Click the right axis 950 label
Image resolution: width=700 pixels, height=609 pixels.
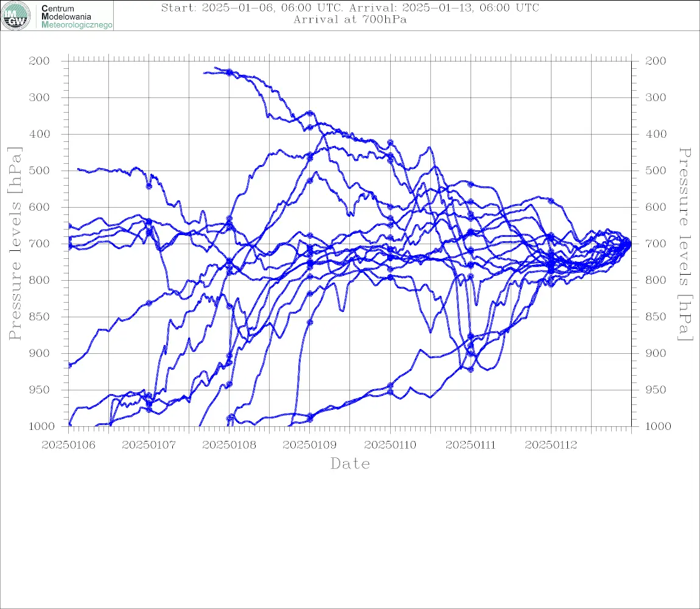click(656, 390)
